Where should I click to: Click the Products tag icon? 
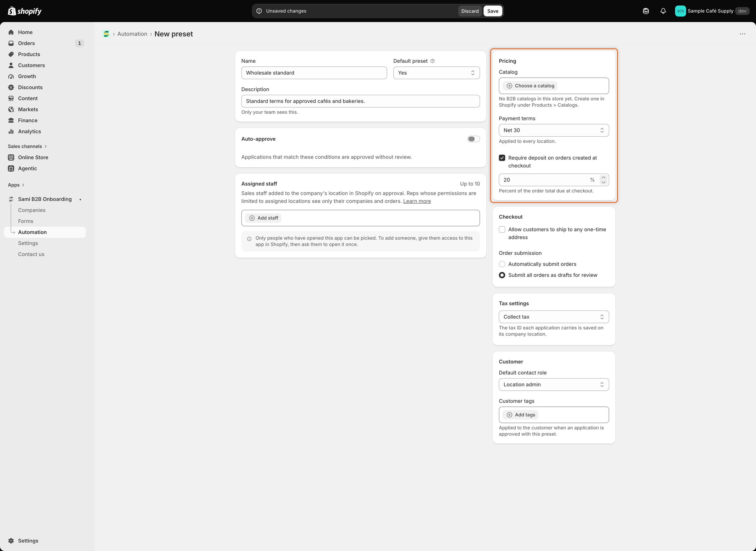click(x=11, y=54)
